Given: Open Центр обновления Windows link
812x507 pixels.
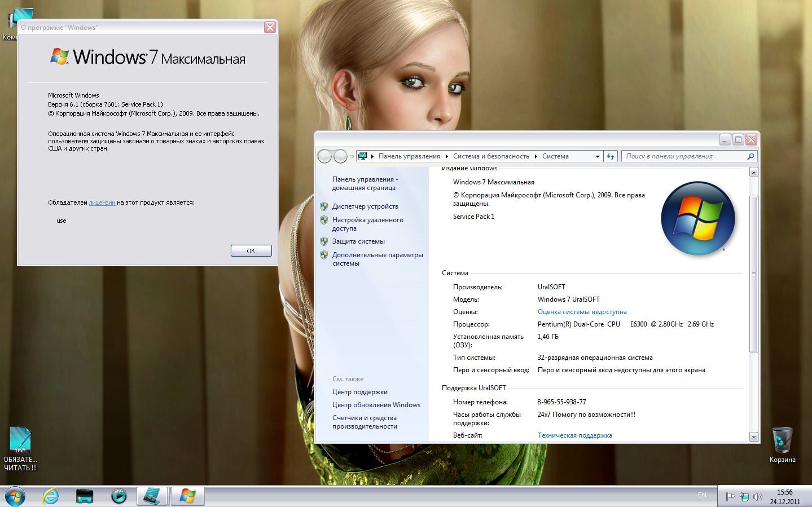Looking at the screenshot, I should tap(376, 405).
